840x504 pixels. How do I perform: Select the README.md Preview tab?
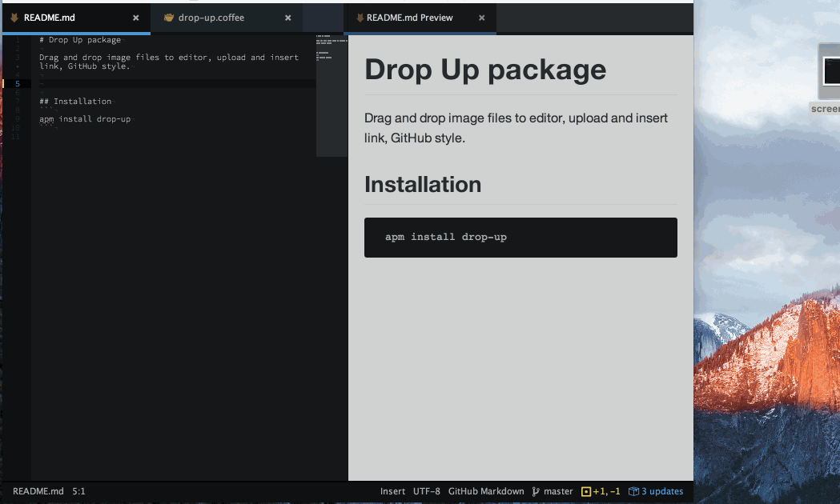click(x=420, y=18)
